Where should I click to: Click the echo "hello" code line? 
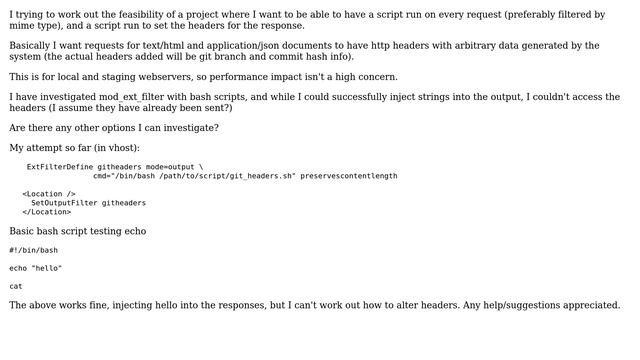36,268
